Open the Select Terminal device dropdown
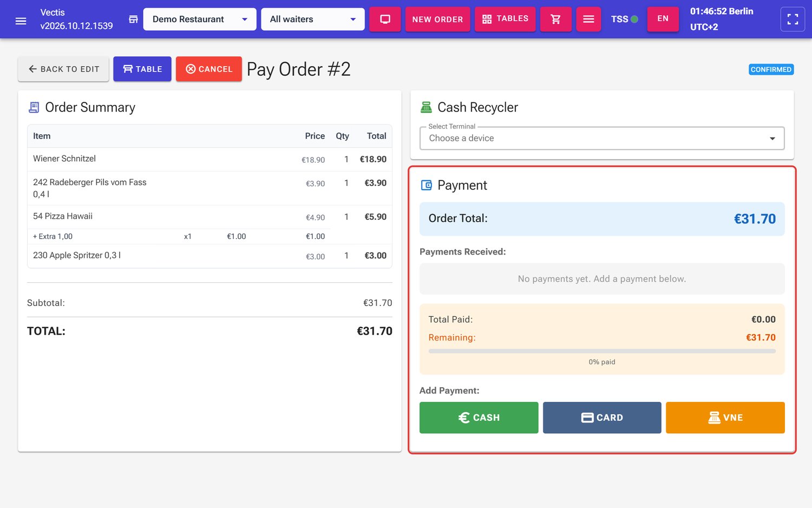812x508 pixels. point(602,138)
